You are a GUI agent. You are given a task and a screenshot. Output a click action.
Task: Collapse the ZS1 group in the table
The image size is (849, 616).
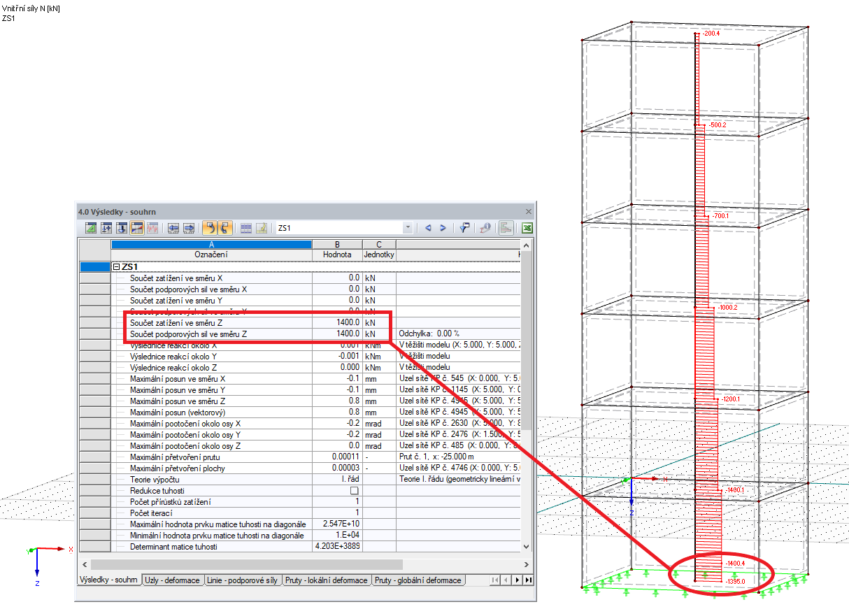click(x=116, y=266)
